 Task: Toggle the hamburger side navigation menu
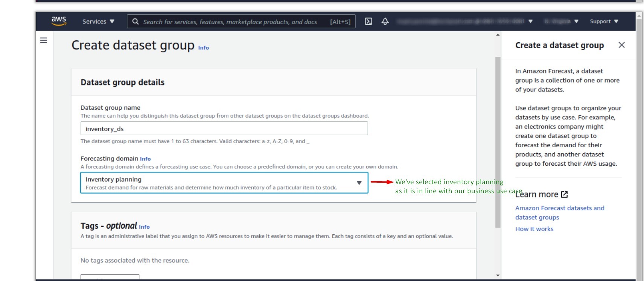click(x=44, y=40)
